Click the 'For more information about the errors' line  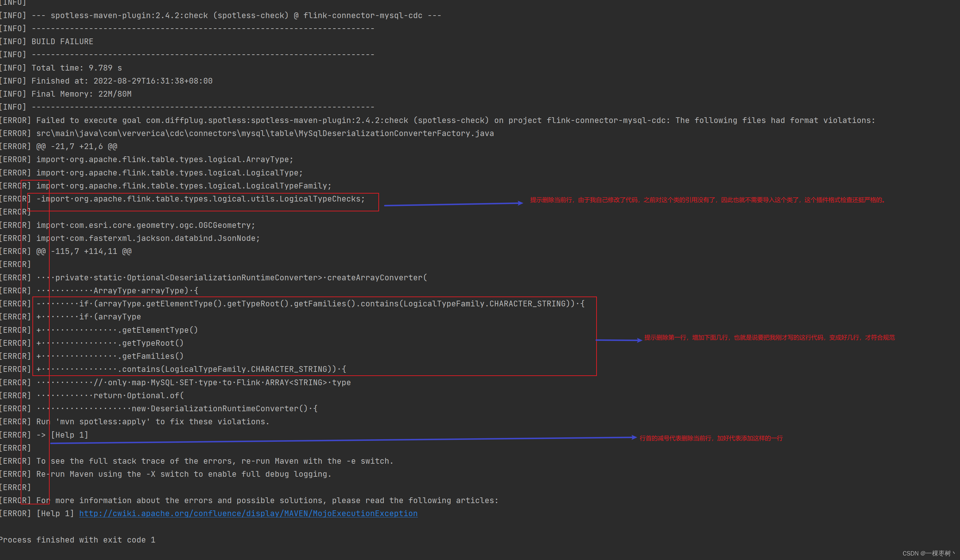pos(249,500)
